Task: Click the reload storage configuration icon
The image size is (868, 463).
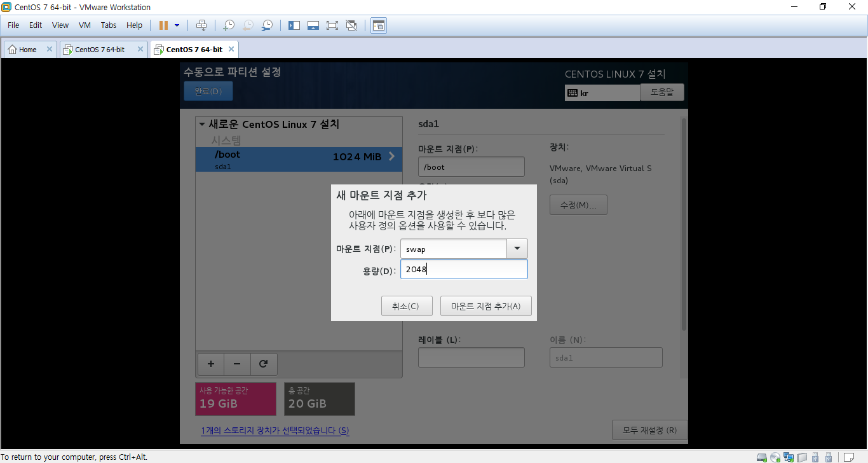Action: pyautogui.click(x=263, y=364)
